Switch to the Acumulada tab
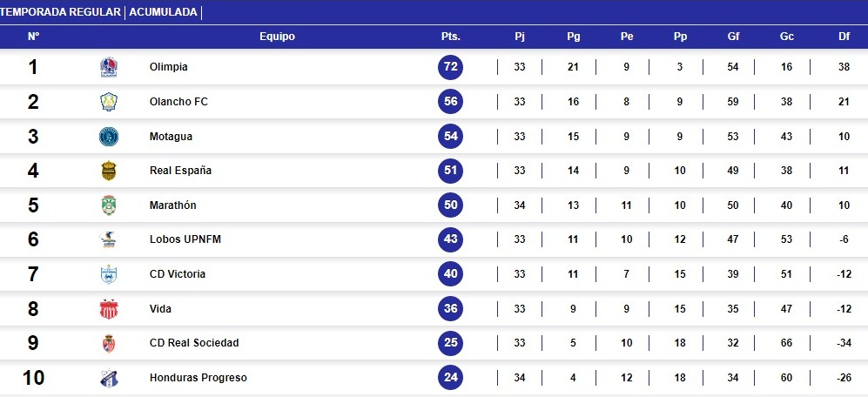The width and height of the screenshot is (868, 397). [163, 12]
